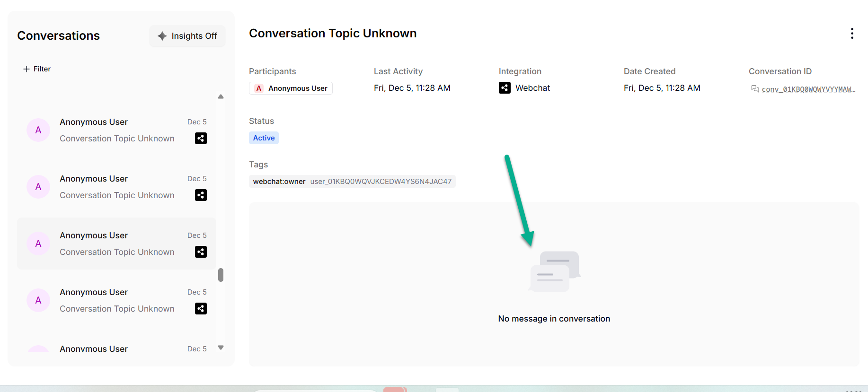Image resolution: width=868 pixels, height=392 pixels.
Task: Click the plus icon next to Filter
Action: point(27,69)
